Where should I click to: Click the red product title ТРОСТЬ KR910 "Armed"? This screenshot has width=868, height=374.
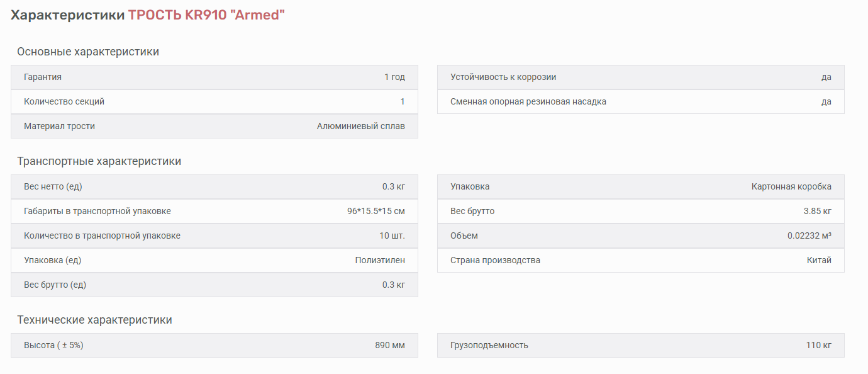pos(206,15)
